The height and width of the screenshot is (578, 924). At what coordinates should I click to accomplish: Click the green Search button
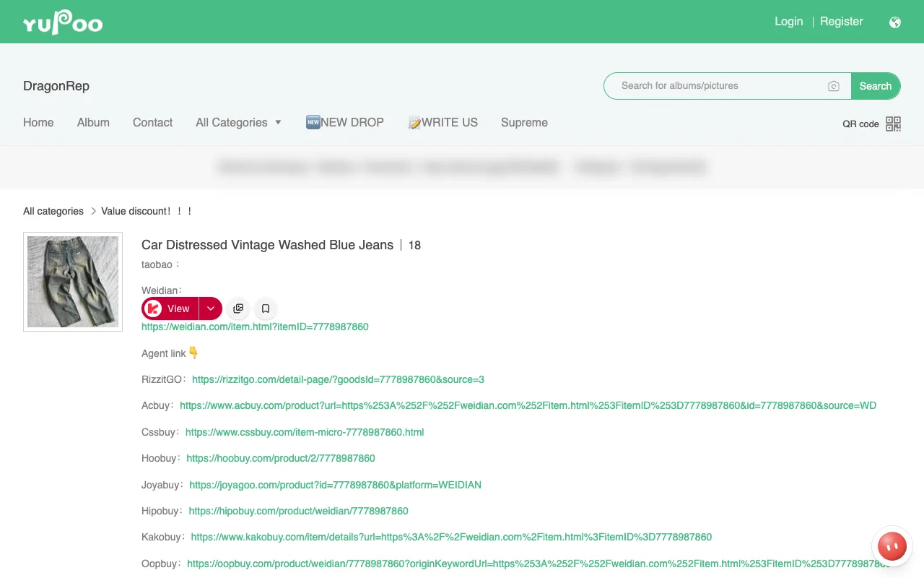click(876, 86)
